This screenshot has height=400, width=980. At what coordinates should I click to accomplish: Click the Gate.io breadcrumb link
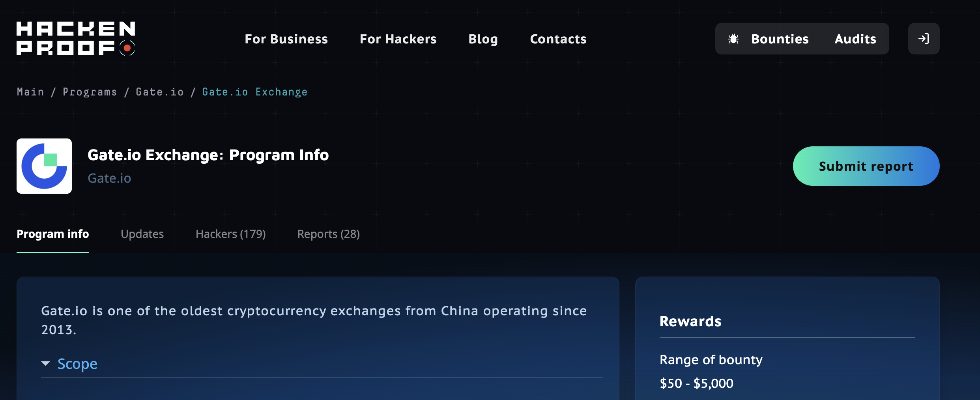pos(160,92)
